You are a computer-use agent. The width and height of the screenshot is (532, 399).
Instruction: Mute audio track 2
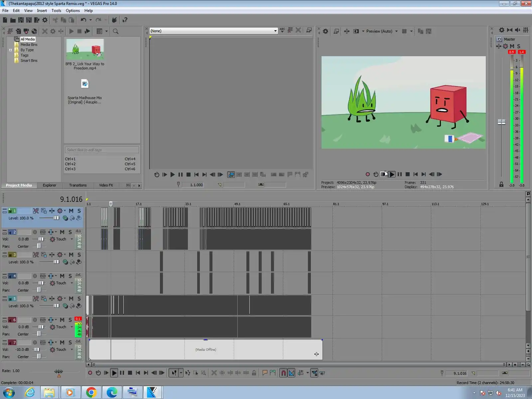click(x=62, y=232)
